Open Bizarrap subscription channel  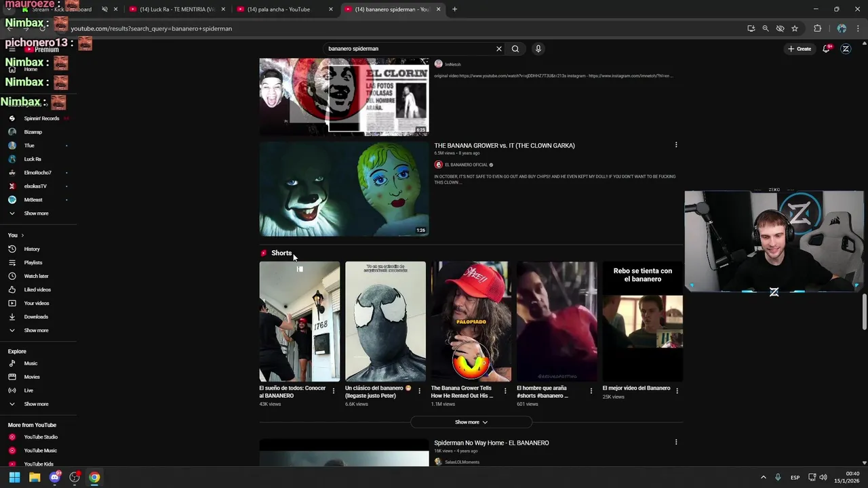[x=33, y=132]
